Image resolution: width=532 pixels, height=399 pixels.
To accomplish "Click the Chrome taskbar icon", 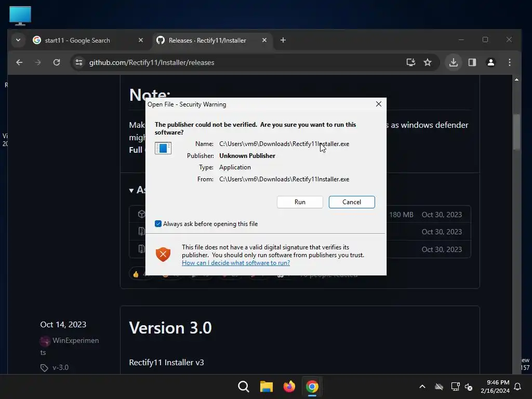I will (312, 387).
